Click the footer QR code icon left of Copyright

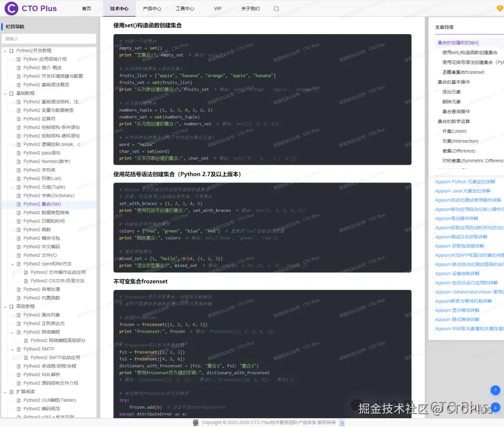tap(196, 422)
